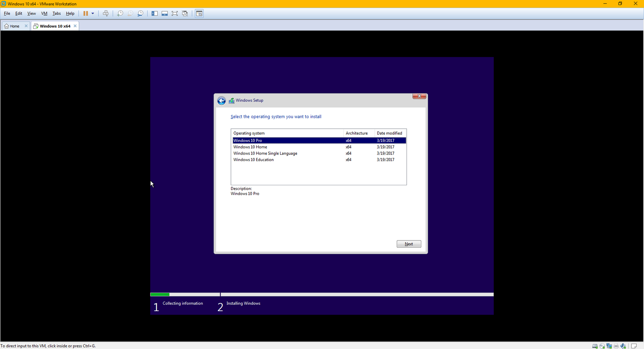Viewport: 644px width, 349px height.
Task: Minimize the VMware Workstation window
Action: (605, 4)
